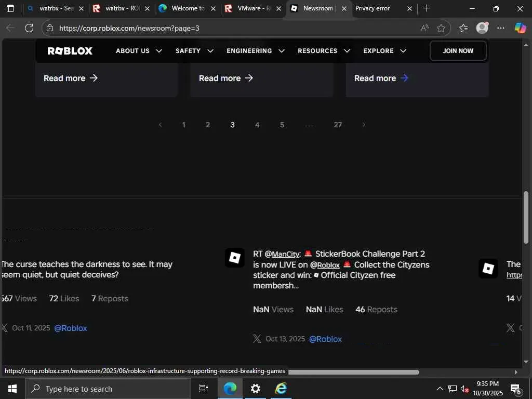This screenshot has height=399, width=532.
Task: Go to pagination page 1
Action: click(183, 125)
